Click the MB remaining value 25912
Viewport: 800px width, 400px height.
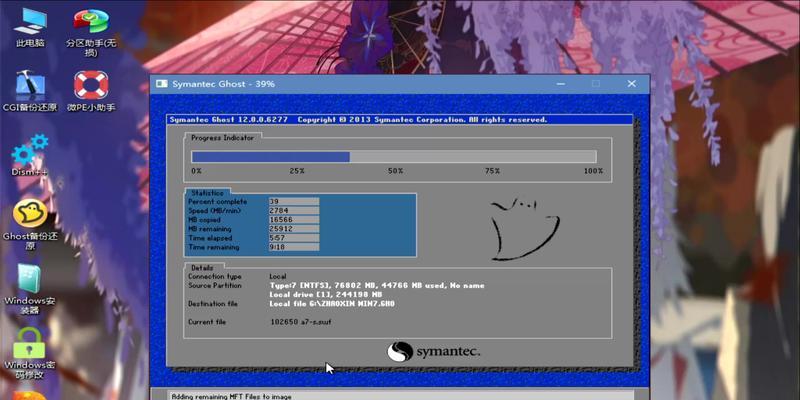point(294,229)
